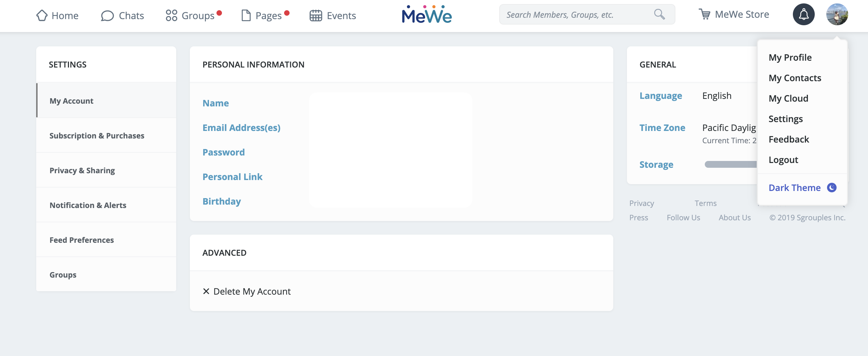Image resolution: width=868 pixels, height=356 pixels.
Task: Click Delete My Account
Action: (252, 291)
